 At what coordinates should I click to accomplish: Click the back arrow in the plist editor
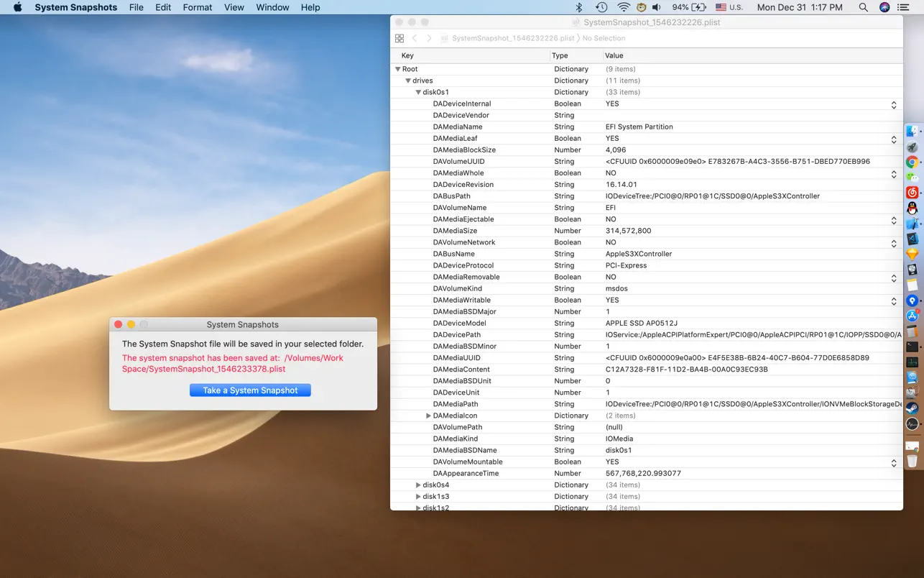click(x=415, y=38)
